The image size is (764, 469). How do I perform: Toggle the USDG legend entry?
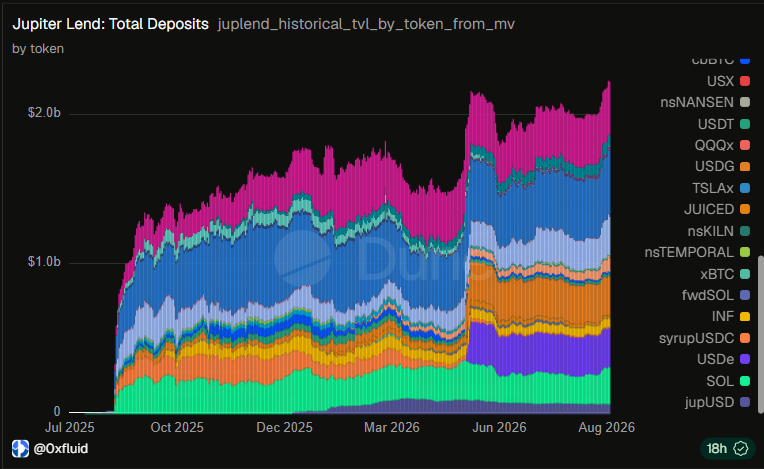click(722, 166)
